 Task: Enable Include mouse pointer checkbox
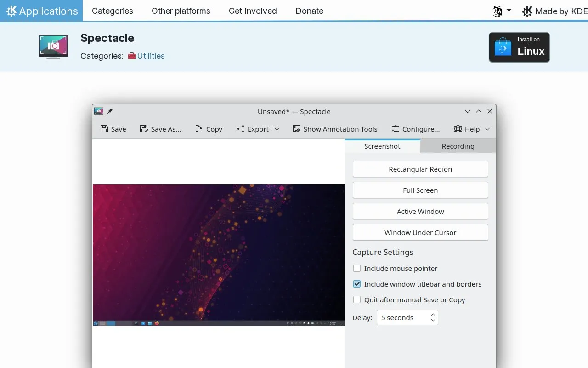pyautogui.click(x=357, y=268)
